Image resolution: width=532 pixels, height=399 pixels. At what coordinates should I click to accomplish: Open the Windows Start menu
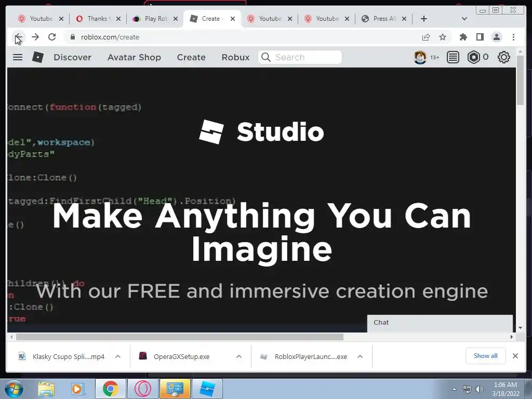pos(13,389)
